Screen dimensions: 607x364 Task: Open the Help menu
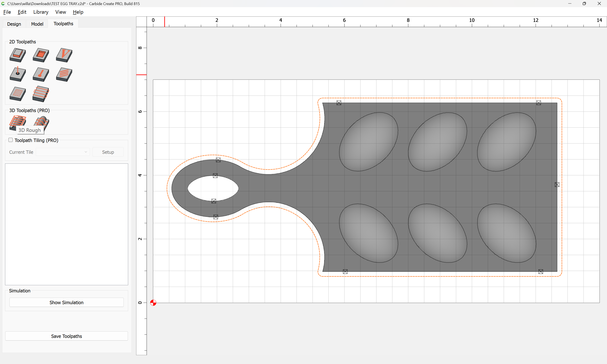click(78, 12)
